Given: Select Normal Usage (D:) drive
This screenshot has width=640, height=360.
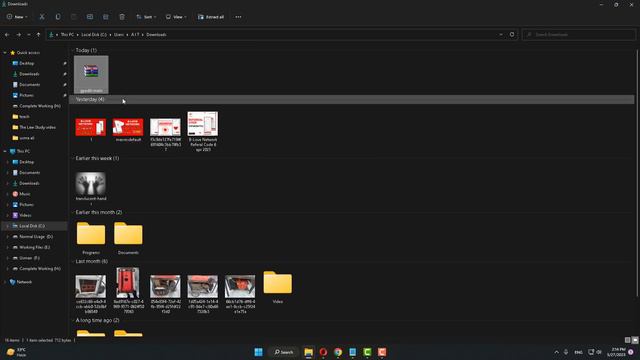Looking at the screenshot, I should [x=36, y=237].
